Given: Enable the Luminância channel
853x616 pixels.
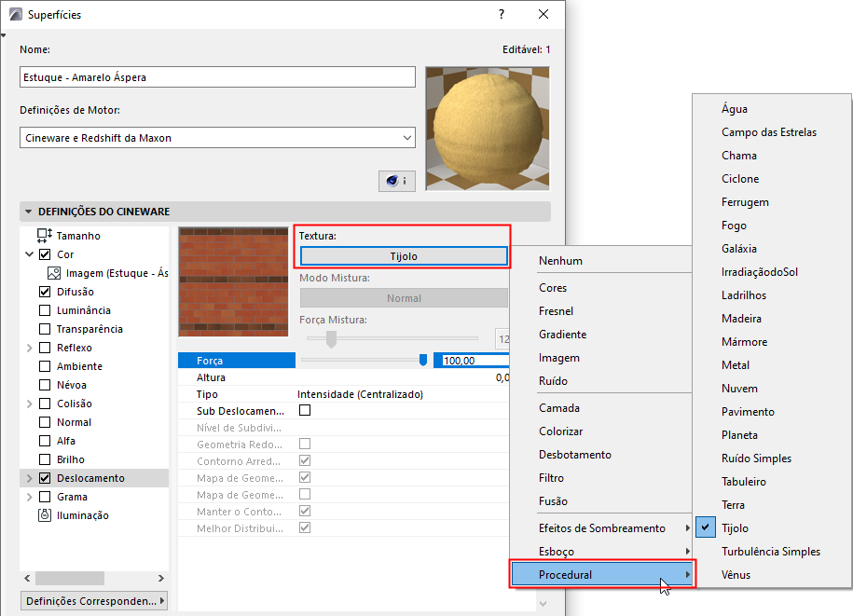Looking at the screenshot, I should point(45,310).
